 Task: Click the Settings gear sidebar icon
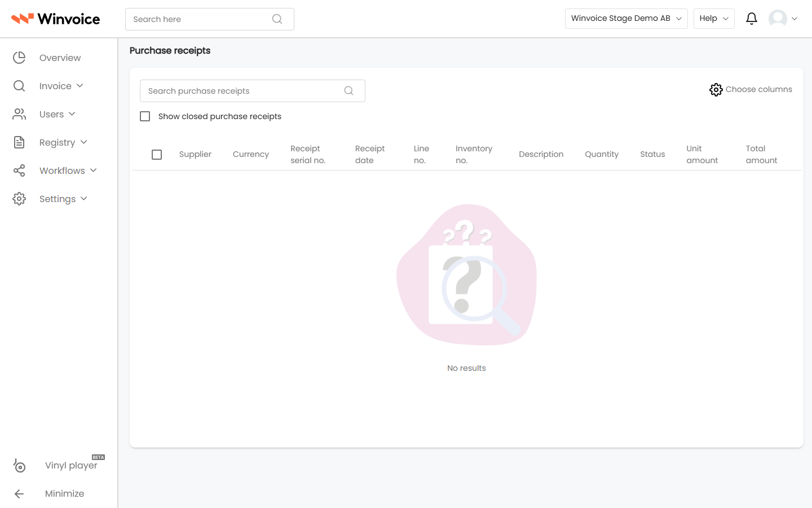19,199
